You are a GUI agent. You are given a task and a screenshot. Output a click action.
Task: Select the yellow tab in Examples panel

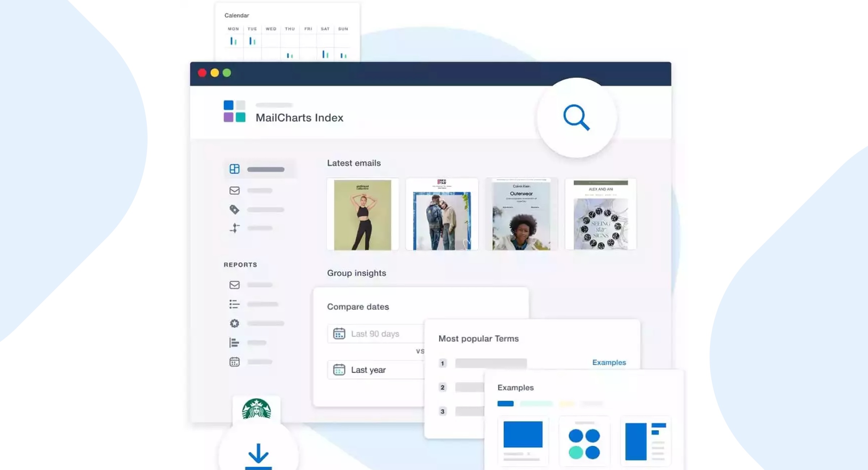(567, 403)
